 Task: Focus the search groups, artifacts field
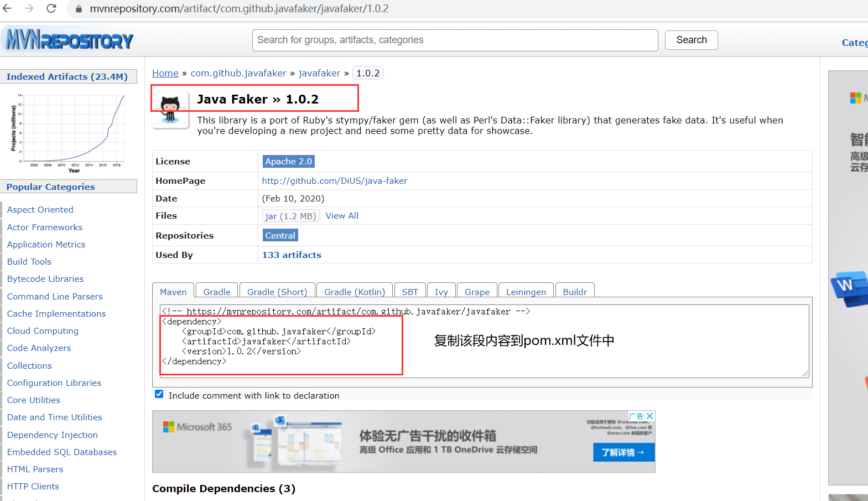(455, 40)
